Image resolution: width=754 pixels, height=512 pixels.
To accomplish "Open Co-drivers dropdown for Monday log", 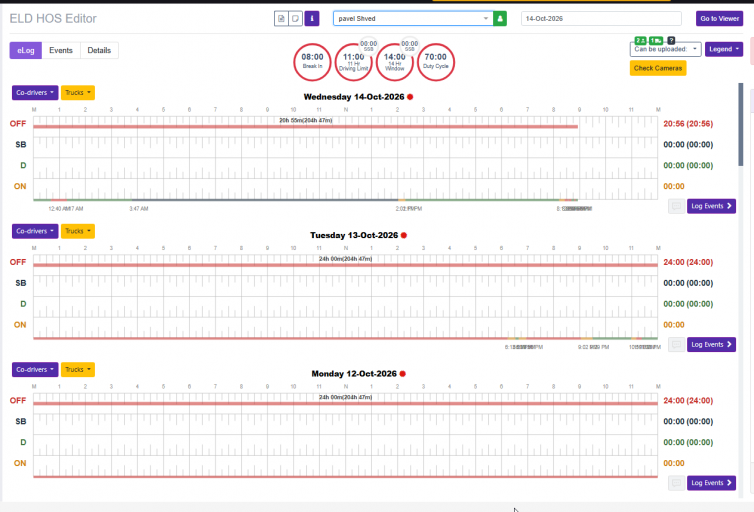I will point(35,370).
